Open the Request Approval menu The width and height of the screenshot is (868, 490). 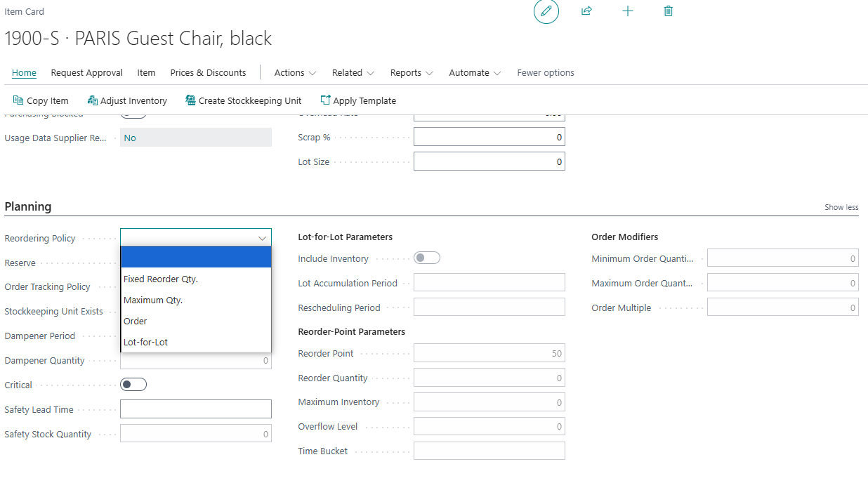click(86, 72)
